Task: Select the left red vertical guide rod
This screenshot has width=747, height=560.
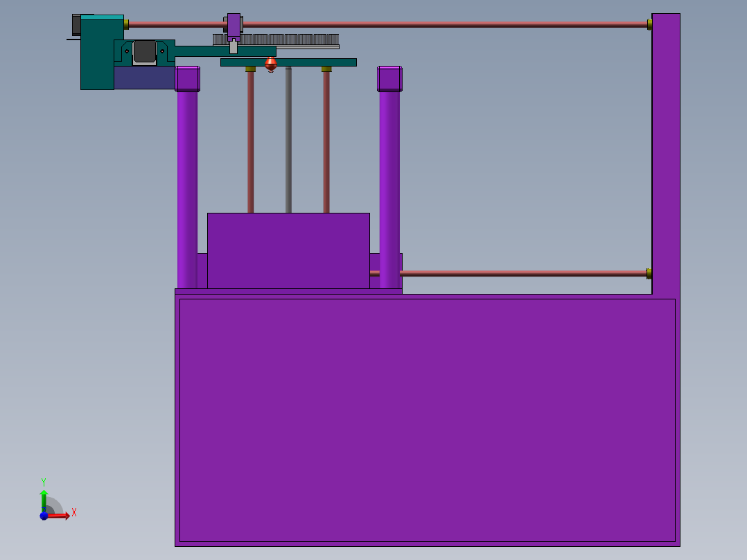Action: pyautogui.click(x=250, y=142)
